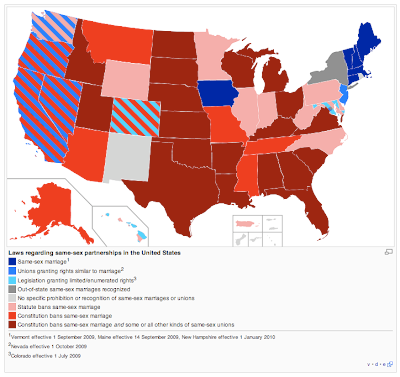Click the pink Puerto Rico inset
Screen dimensions: 400x377
tap(247, 223)
